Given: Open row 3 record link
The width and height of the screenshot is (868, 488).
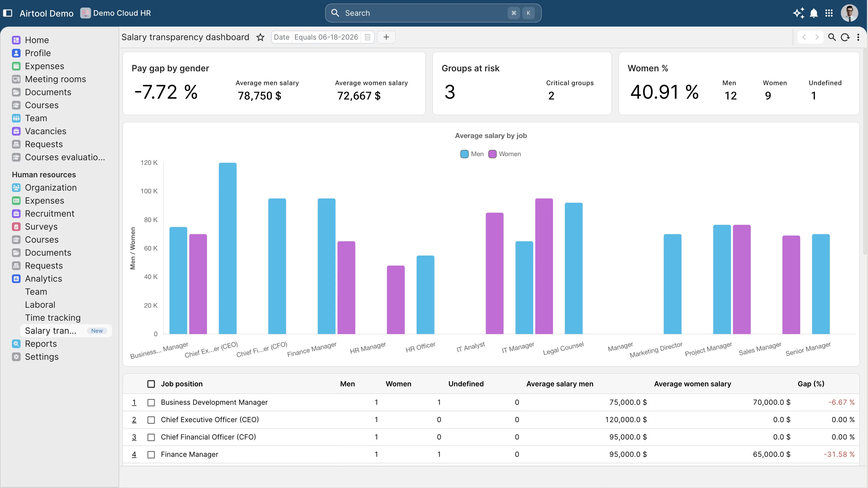Looking at the screenshot, I should click(x=134, y=437).
